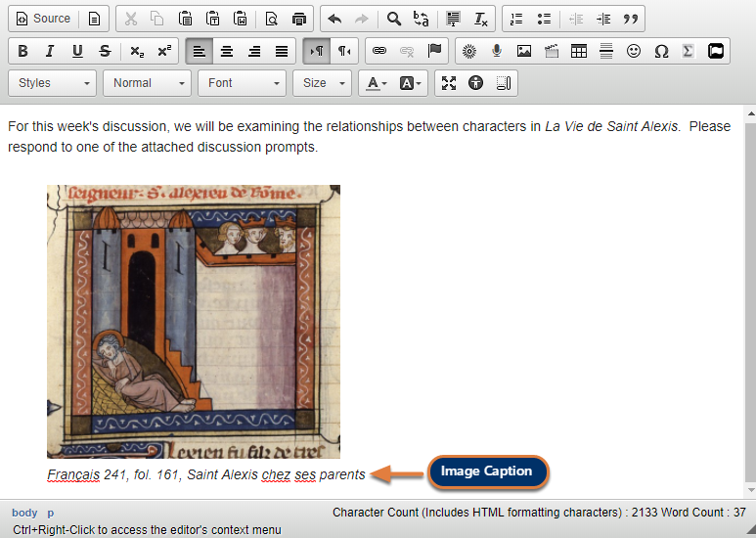Open Find with the magnifier icon

394,19
